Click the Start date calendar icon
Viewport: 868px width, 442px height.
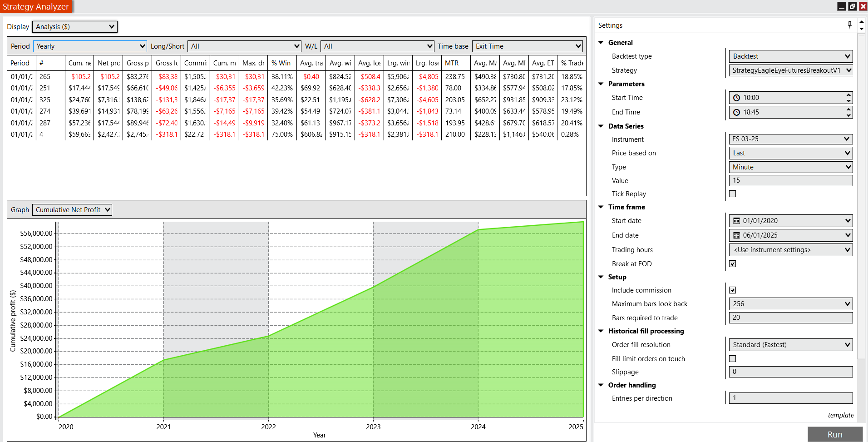(737, 221)
